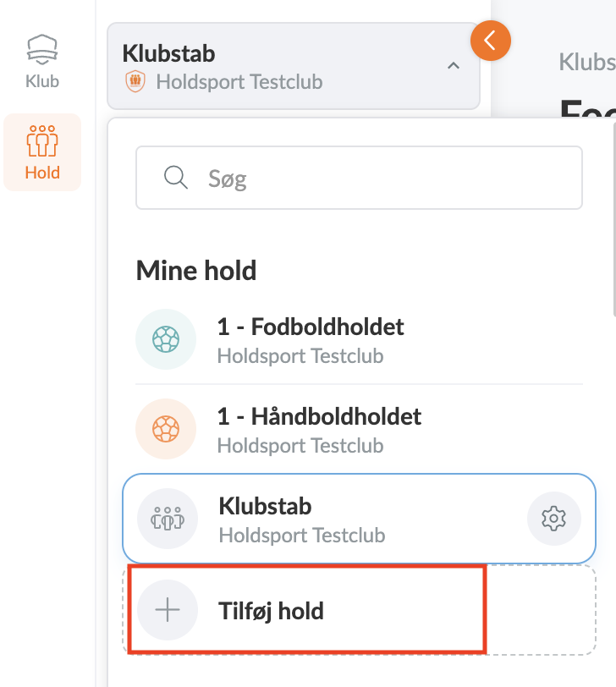This screenshot has width=616, height=687.
Task: Open the Klub section in sidebar
Action: (42, 61)
